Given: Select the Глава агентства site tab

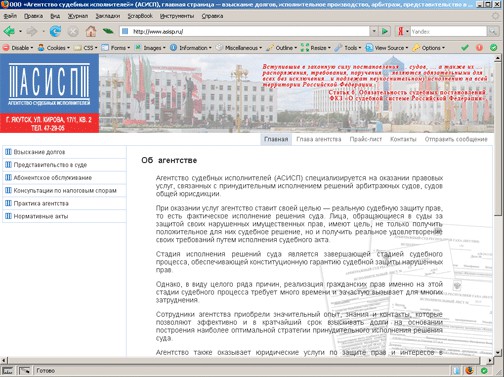Looking at the screenshot, I should (x=319, y=139).
